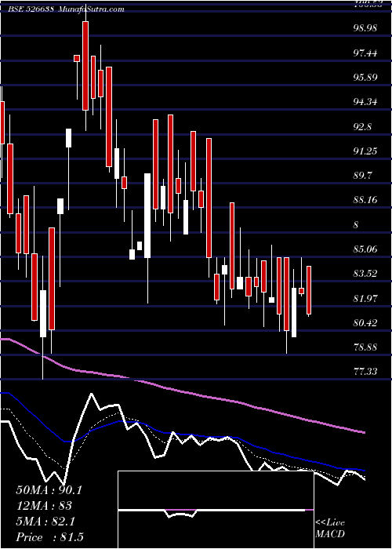
Task: Click the 83.52 price axis label
Action: [365, 274]
